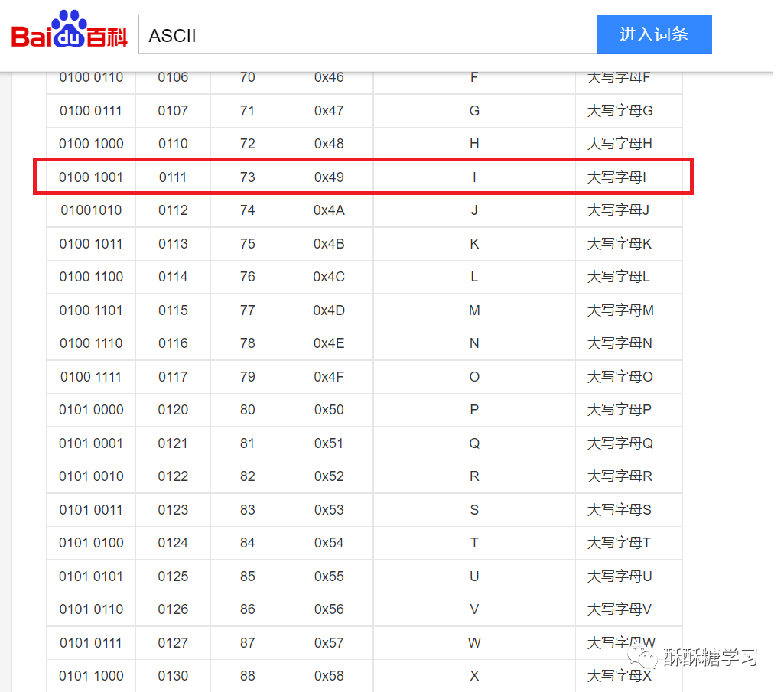Click hex cell 0x56
The width and height of the screenshot is (784, 692).
[329, 609]
